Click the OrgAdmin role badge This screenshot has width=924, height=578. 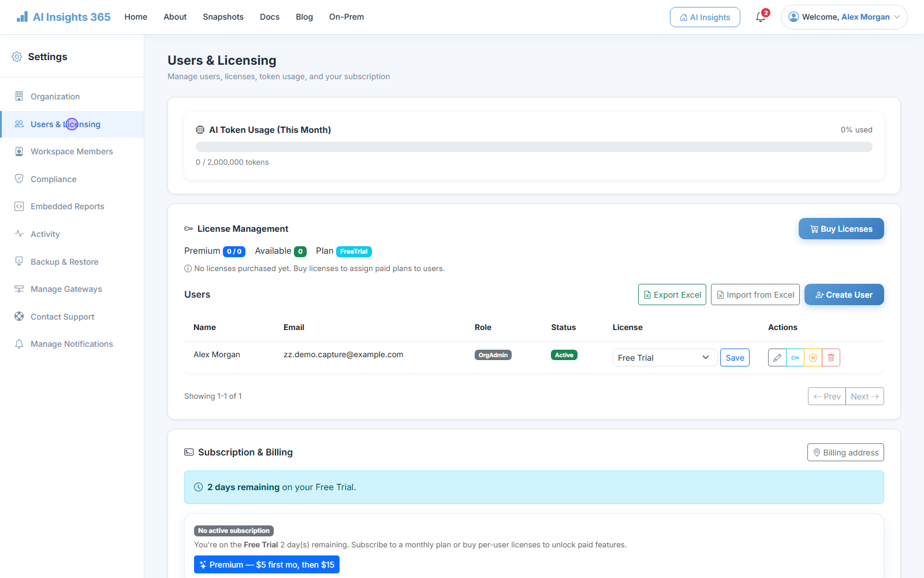click(493, 355)
